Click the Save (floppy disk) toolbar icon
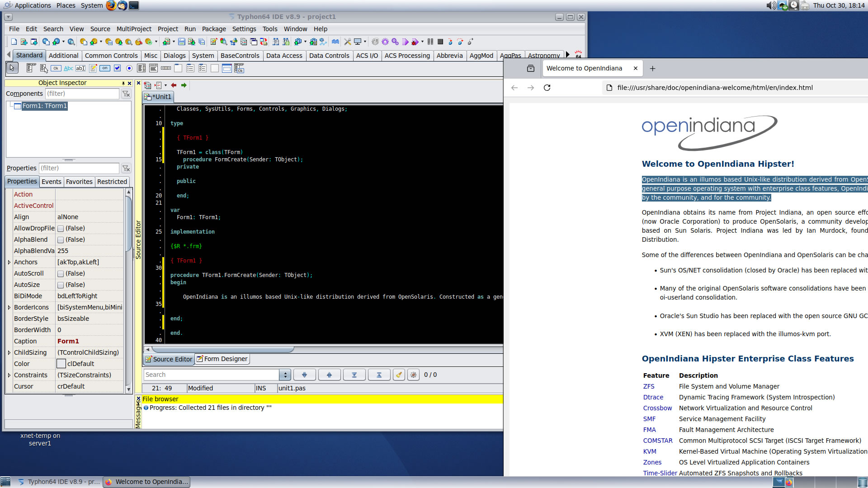The image size is (868, 488). click(181, 42)
